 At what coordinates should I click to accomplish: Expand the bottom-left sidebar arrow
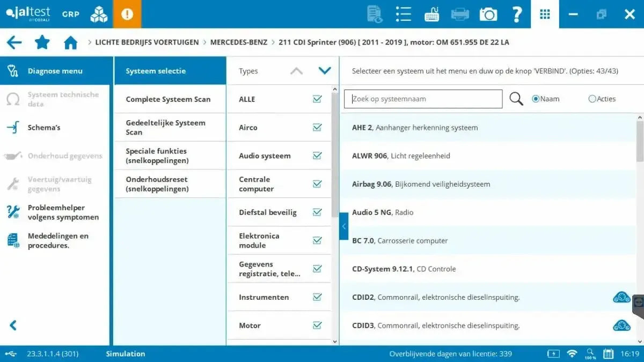click(12, 325)
